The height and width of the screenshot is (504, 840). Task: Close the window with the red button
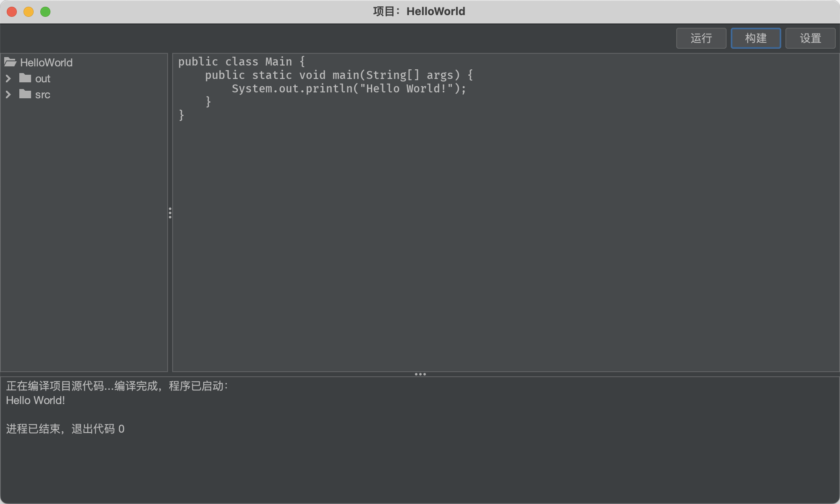[x=12, y=12]
